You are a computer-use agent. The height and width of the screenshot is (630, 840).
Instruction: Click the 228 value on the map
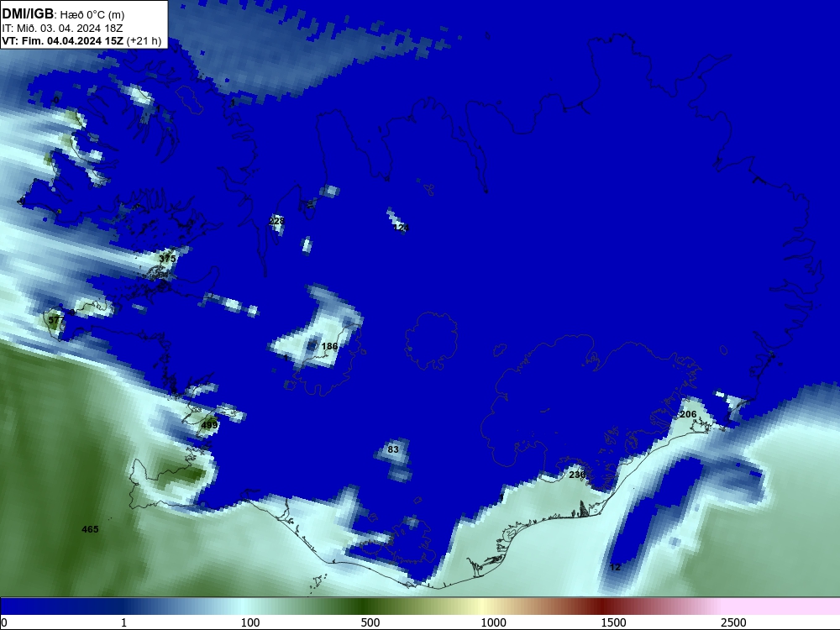tap(276, 221)
